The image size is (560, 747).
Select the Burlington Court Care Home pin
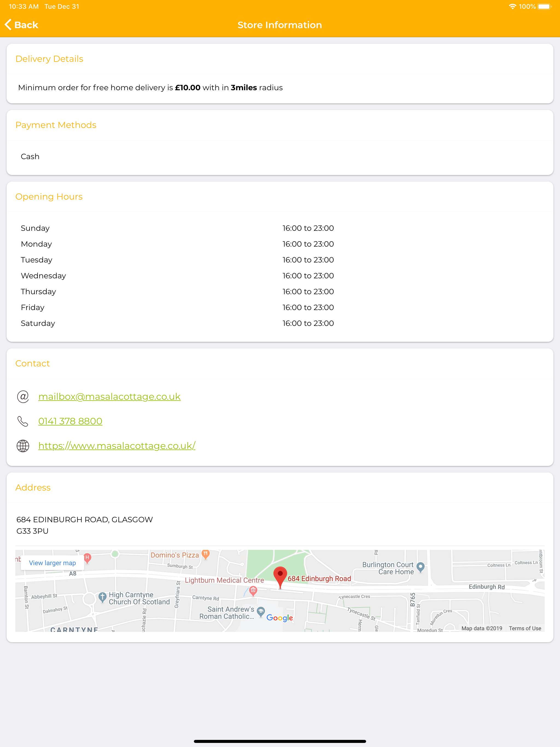coord(421,567)
